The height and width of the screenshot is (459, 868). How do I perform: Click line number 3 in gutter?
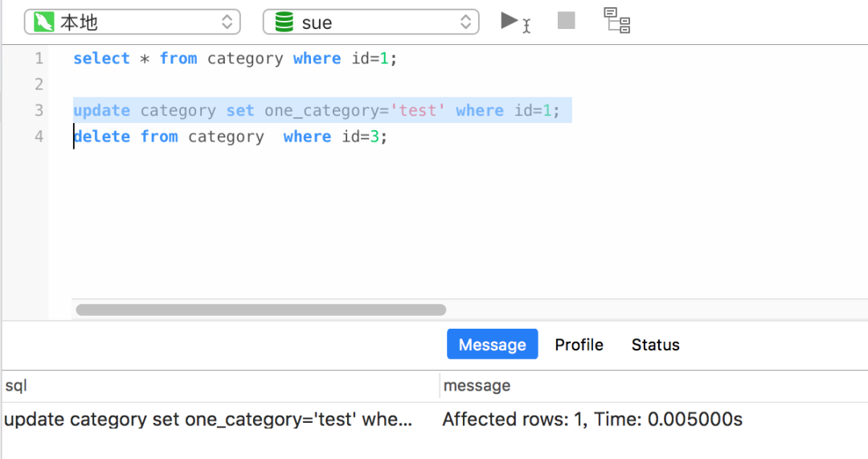pyautogui.click(x=39, y=111)
